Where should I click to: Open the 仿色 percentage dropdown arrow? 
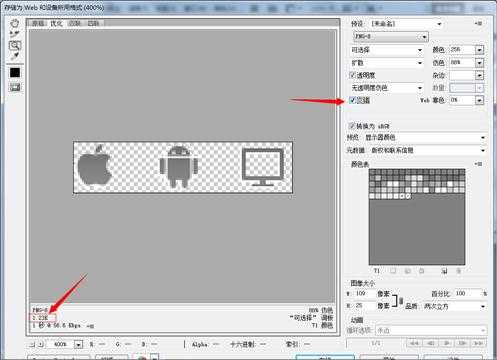point(479,63)
